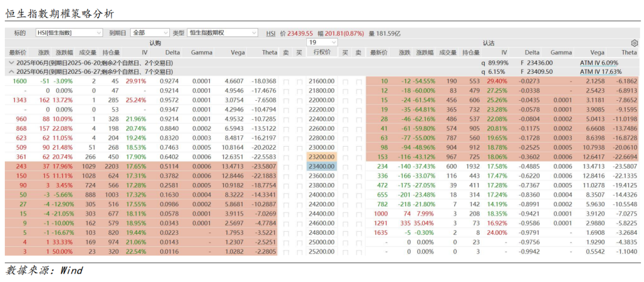Image resolution: width=644 pixels, height=282 pixels.
Task: Sort by call-side IV column header
Action: pos(144,52)
